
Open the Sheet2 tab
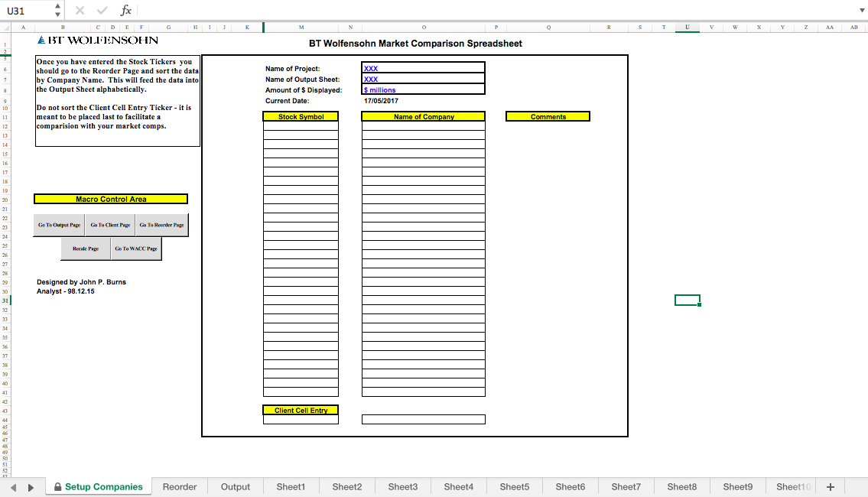(347, 487)
